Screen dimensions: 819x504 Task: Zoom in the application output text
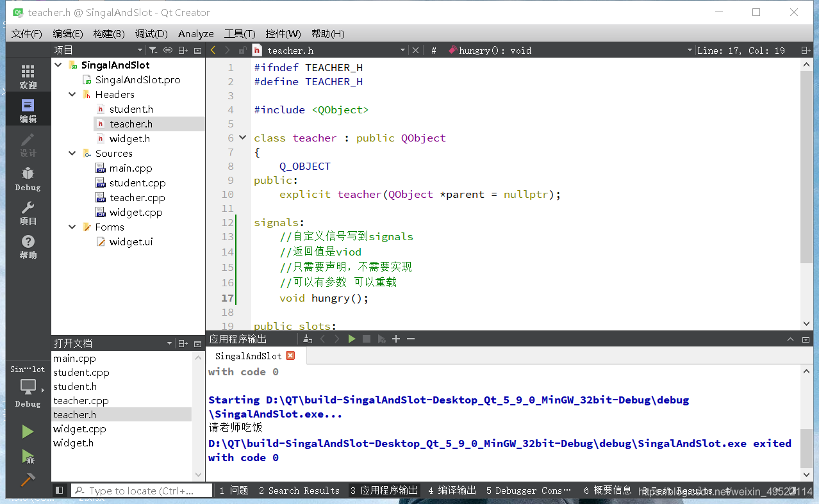[396, 339]
